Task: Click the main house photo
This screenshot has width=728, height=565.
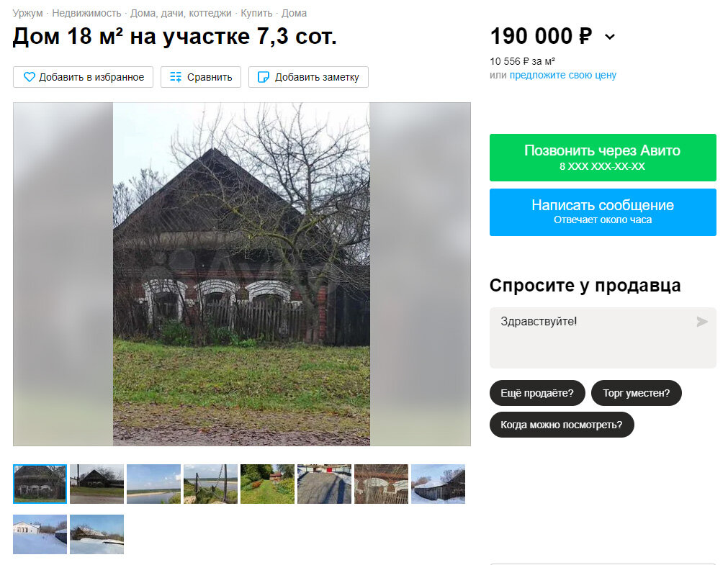Action: [241, 274]
